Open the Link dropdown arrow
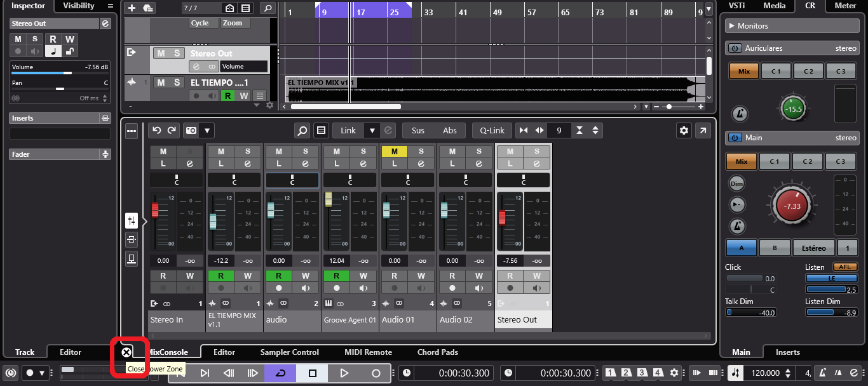The height and width of the screenshot is (386, 868). [372, 131]
